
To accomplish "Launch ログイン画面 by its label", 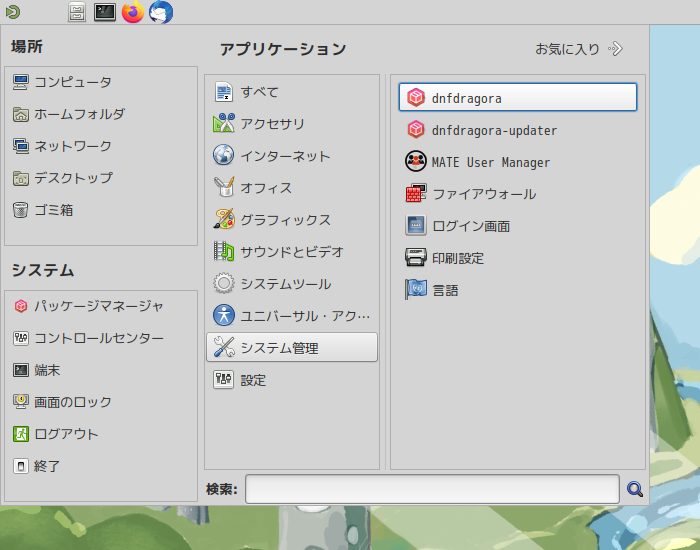I will point(471,226).
